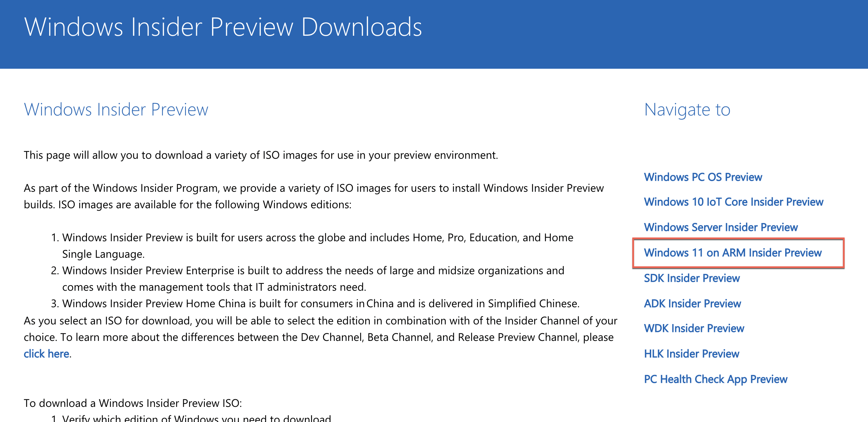Click the 'Windows Insider Preview' section heading

coord(116,110)
